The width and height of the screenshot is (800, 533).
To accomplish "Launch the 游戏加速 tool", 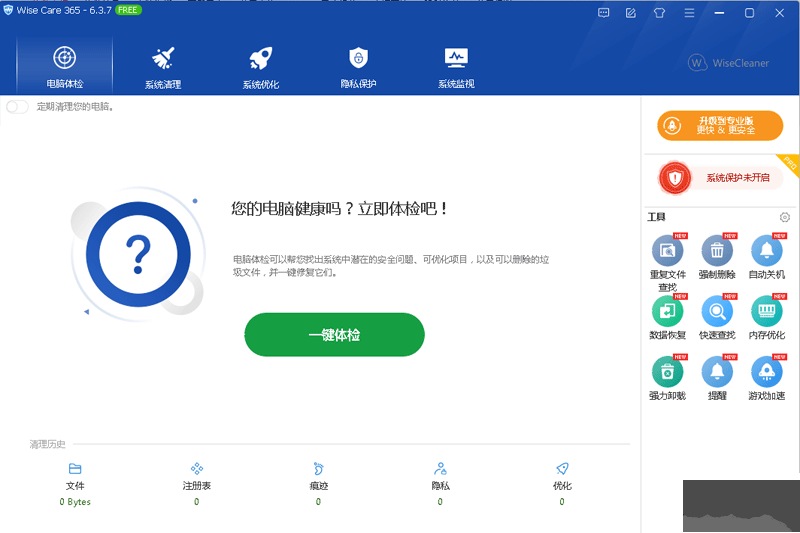I will 766,378.
